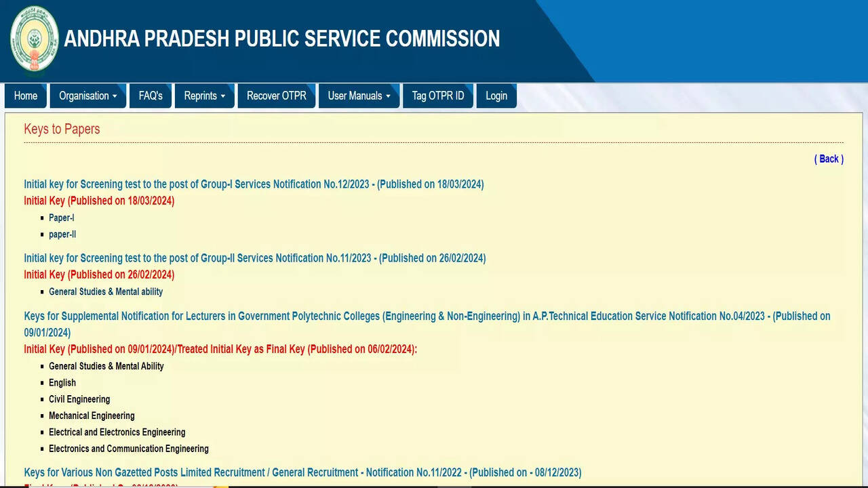Open Electrical and Electronics Engineering key
Viewport: 868px width, 488px height.
pos(117,432)
